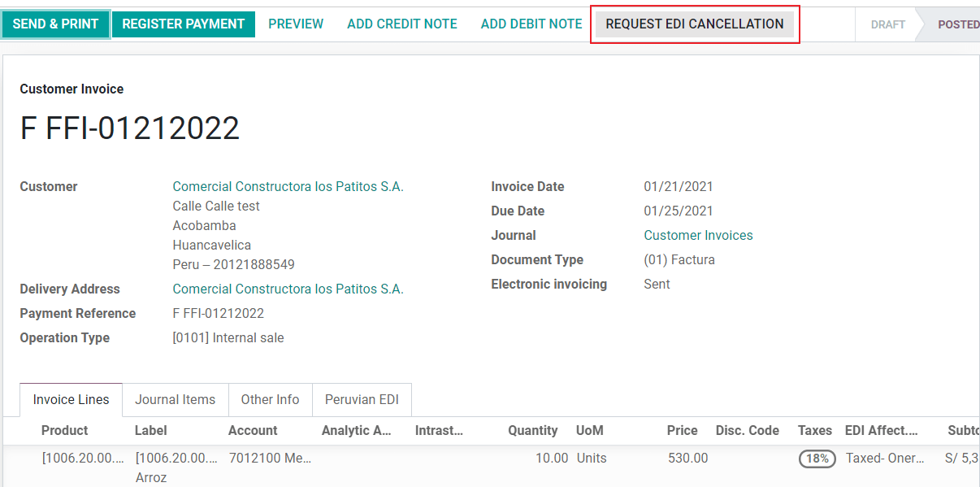Stay on the Invoice Lines tab

pos(71,399)
